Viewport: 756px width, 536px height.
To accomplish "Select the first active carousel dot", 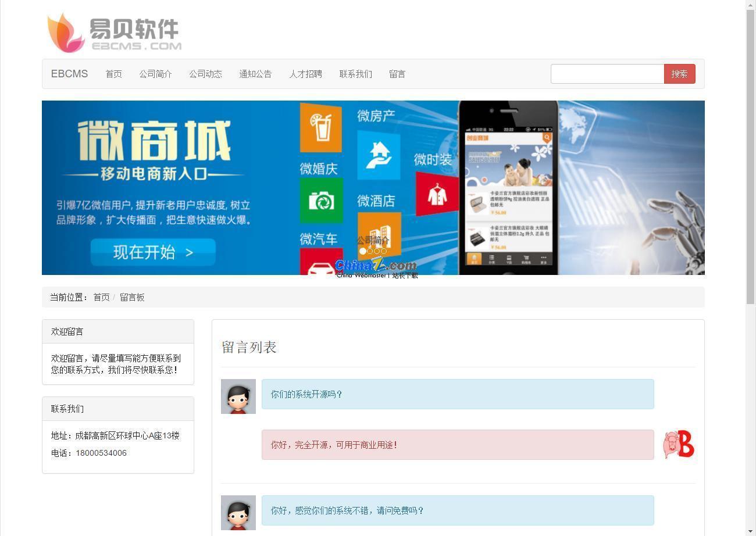I will click(x=363, y=251).
